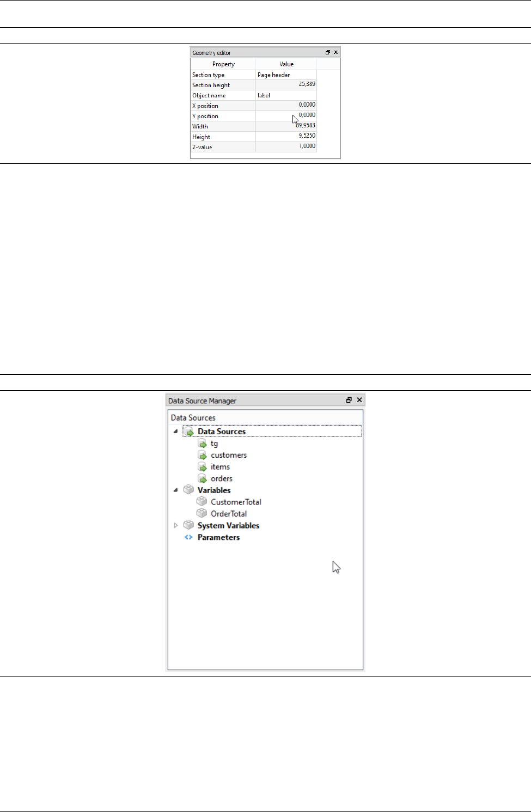
Task: Select the Data Sources root item
Action: click(x=222, y=432)
